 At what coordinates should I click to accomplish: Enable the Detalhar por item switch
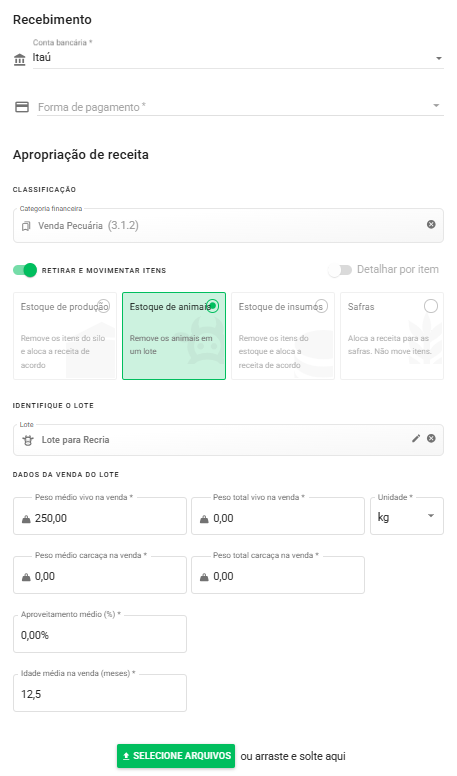click(340, 270)
